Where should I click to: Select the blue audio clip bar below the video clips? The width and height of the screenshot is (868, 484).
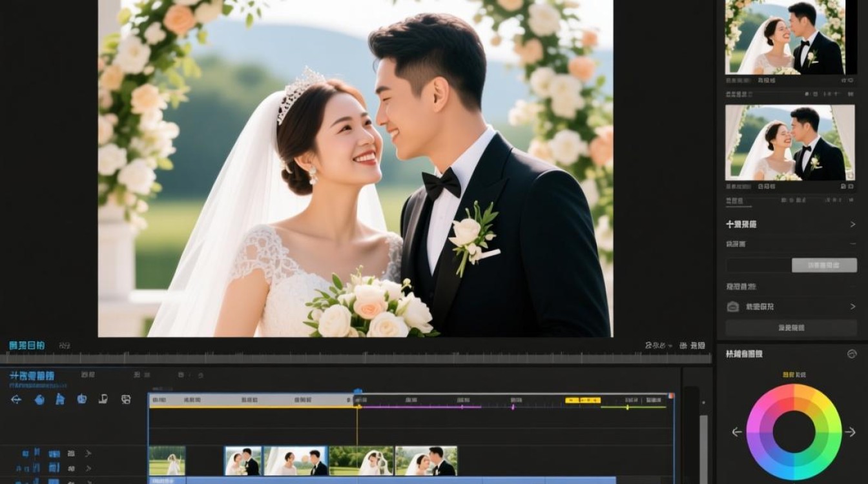point(381,480)
